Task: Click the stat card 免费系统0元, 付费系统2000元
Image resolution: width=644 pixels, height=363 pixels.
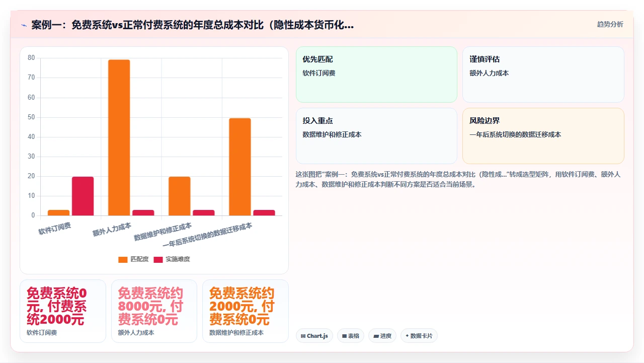Action: pos(63,311)
